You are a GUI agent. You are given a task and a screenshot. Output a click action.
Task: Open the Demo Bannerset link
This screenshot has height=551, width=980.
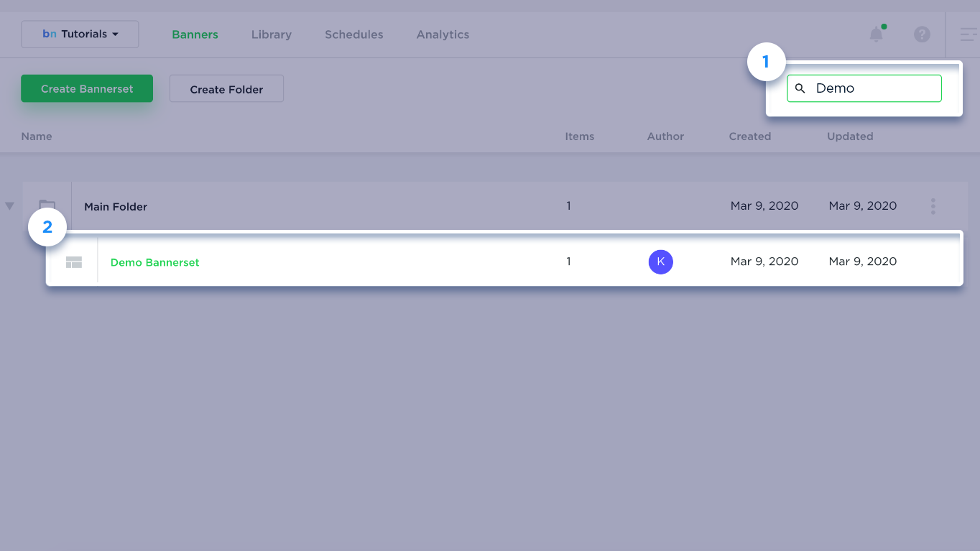(x=155, y=262)
